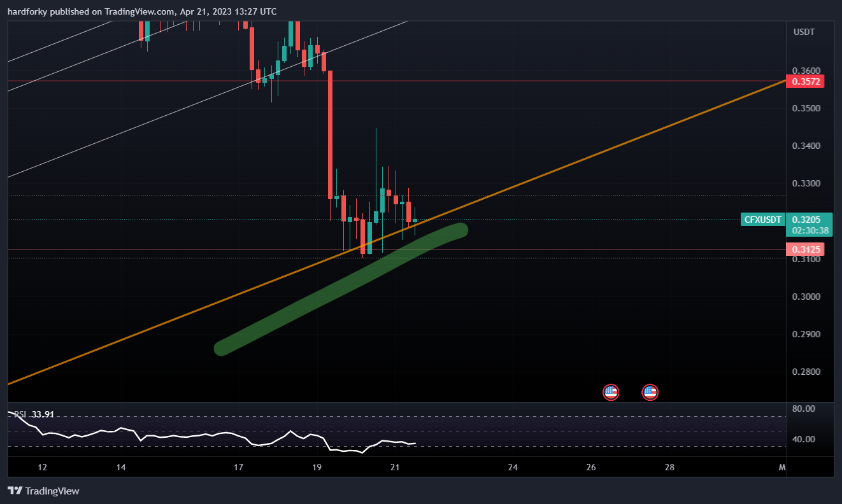The height and width of the screenshot is (504, 842).
Task: Click the TradingView logo at bottom left
Action: click(x=43, y=491)
